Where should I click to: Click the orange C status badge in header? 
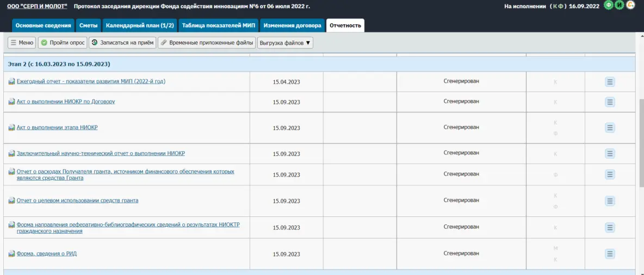coord(631,5)
